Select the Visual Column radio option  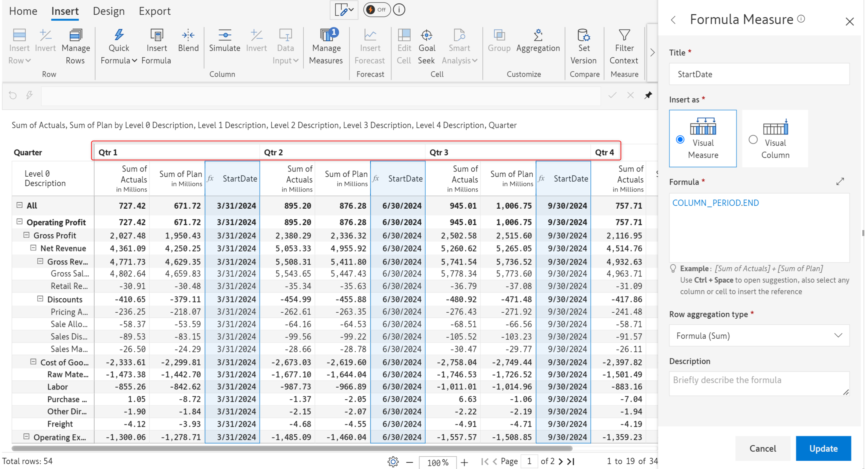753,139
